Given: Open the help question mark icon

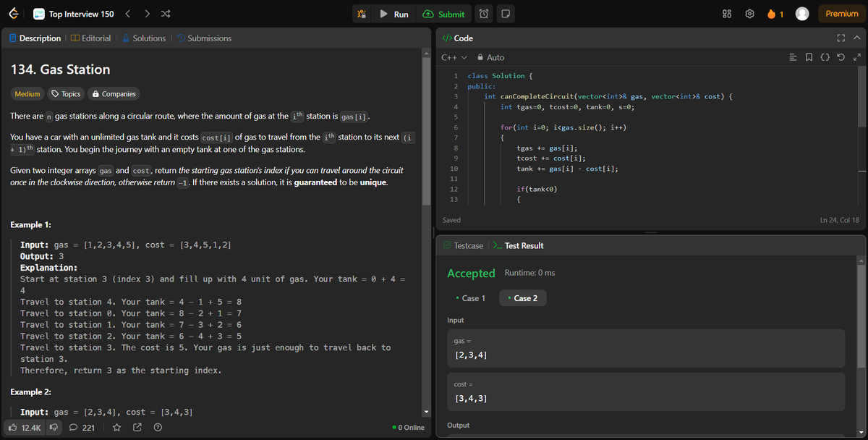Looking at the screenshot, I should [158, 428].
